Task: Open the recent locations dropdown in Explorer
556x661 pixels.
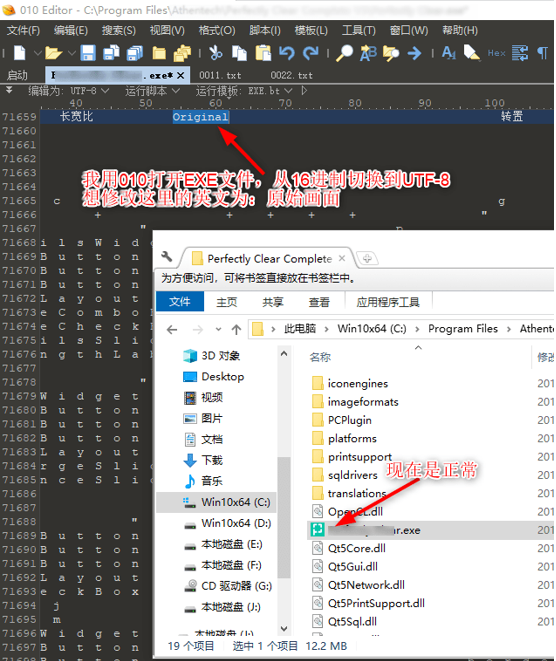Action: (218, 329)
